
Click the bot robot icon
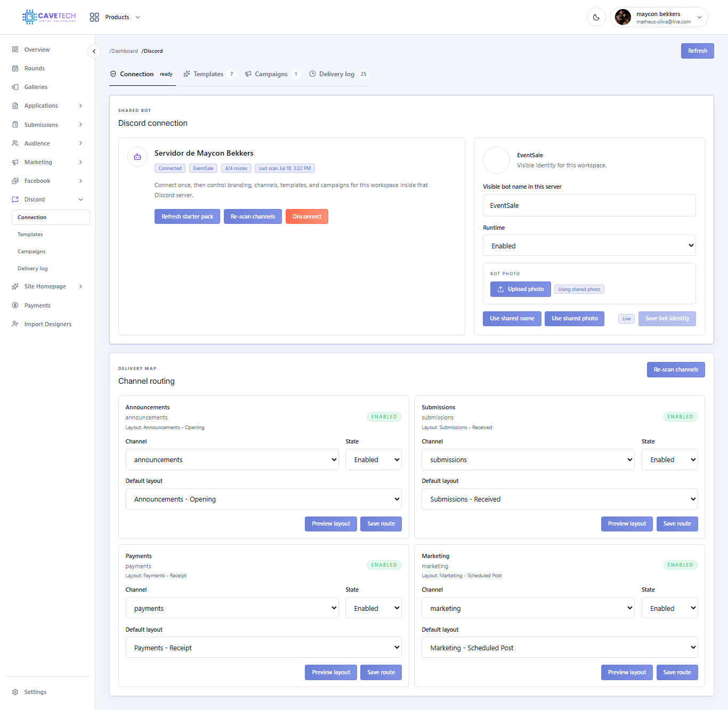[x=137, y=157]
